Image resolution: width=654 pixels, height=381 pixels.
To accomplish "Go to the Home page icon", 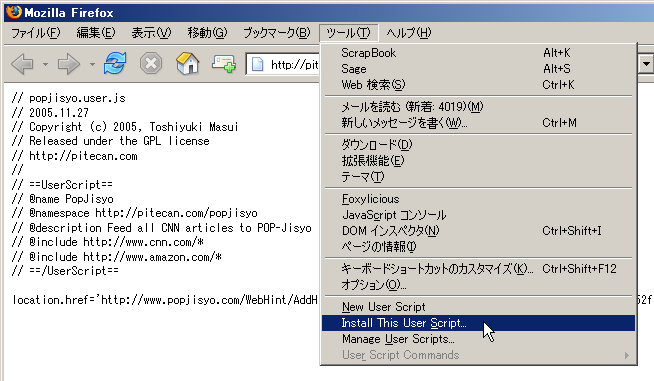I will tap(188, 63).
